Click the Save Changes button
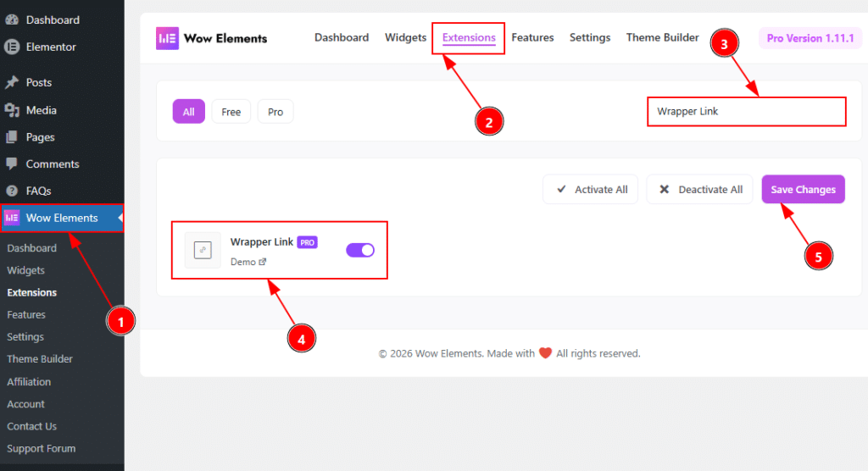The height and width of the screenshot is (471, 868). (804, 189)
